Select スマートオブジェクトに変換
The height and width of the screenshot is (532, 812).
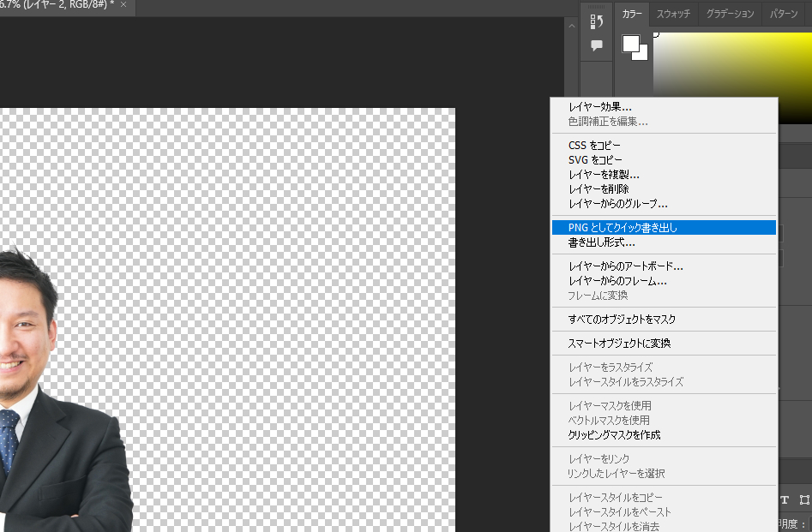point(619,344)
